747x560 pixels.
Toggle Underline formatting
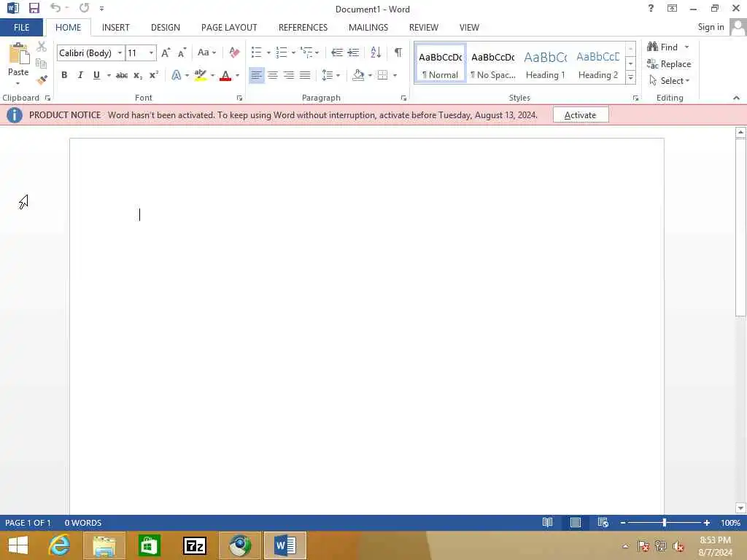click(96, 75)
